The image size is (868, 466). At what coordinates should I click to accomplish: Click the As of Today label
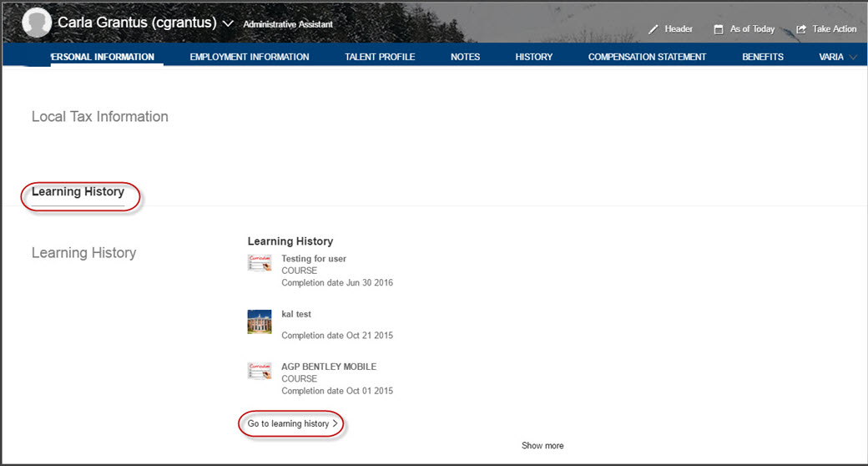(752, 29)
